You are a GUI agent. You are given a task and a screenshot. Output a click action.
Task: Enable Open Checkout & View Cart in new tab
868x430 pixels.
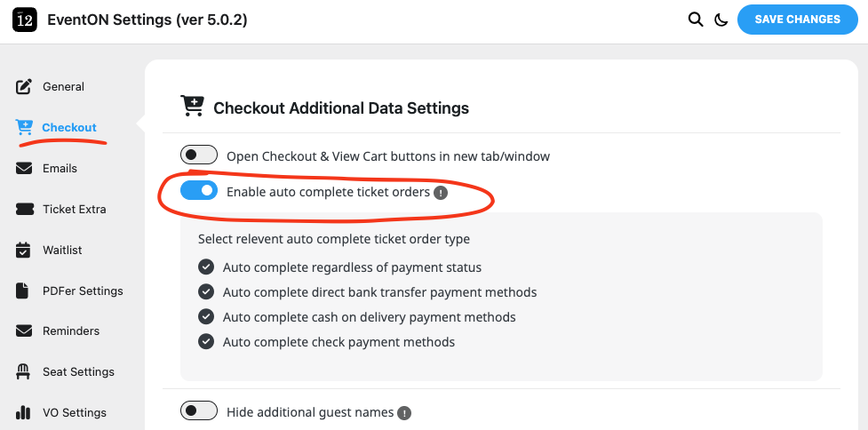(198, 155)
